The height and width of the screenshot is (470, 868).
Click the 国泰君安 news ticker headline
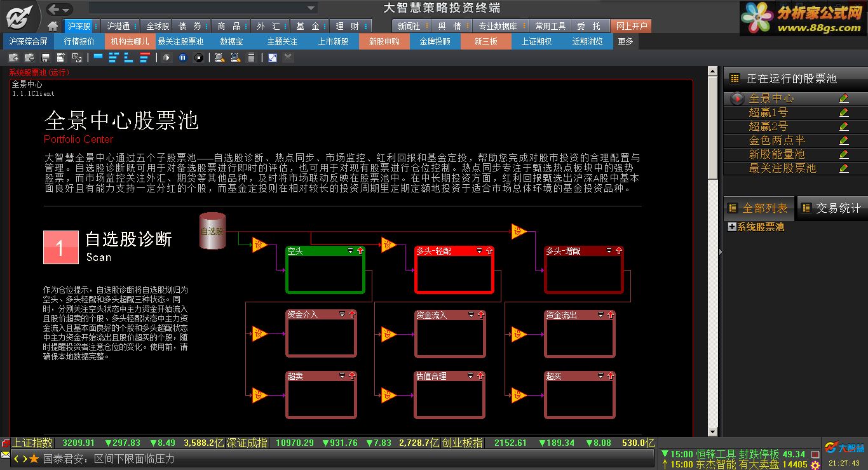[108, 459]
